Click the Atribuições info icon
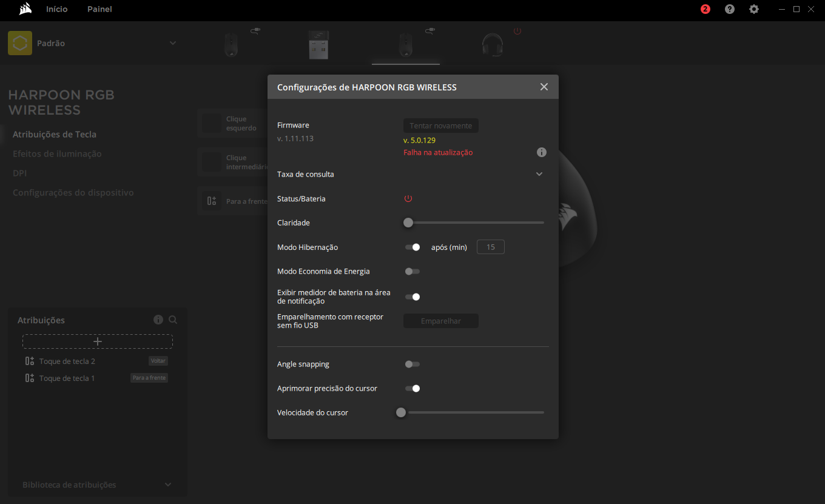Screen dimensions: 825x504 point(158,320)
